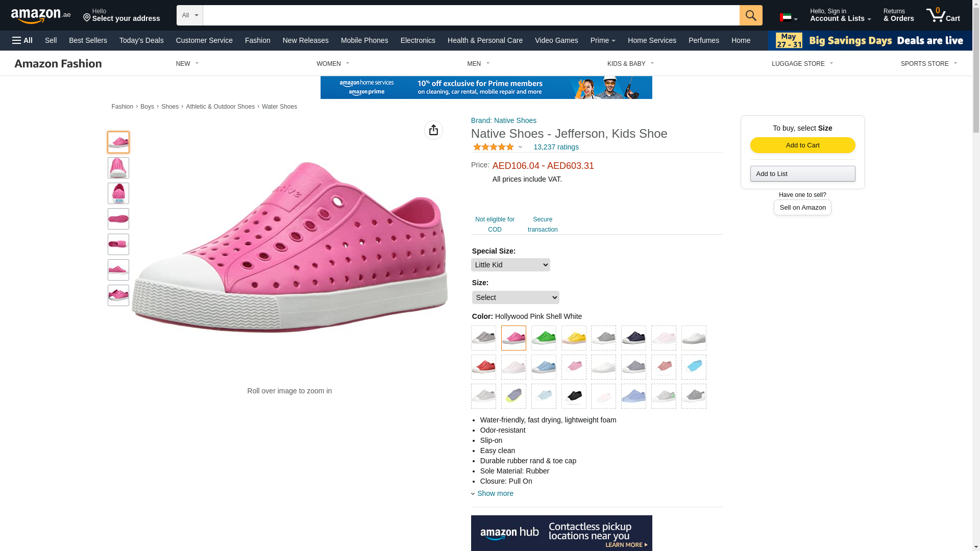This screenshot has height=551, width=980.
Task: Open the 13,237 ratings link
Action: pos(556,147)
